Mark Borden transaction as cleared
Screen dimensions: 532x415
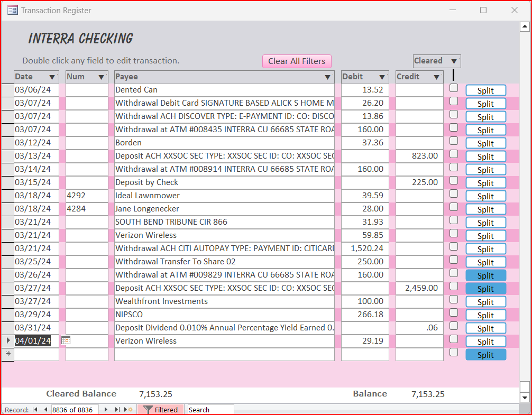point(454,141)
